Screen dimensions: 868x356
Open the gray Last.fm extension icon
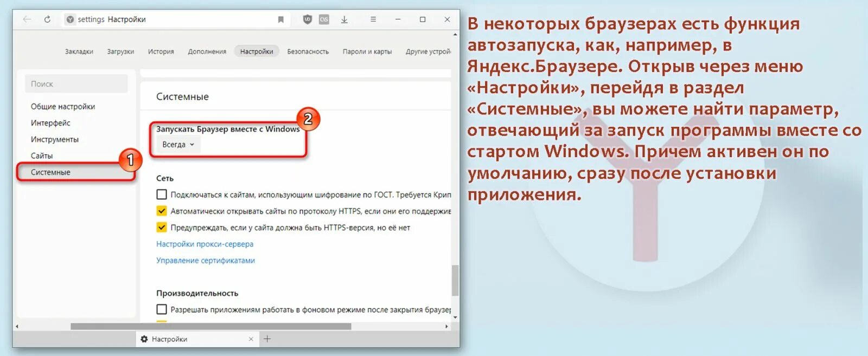pyautogui.click(x=324, y=19)
